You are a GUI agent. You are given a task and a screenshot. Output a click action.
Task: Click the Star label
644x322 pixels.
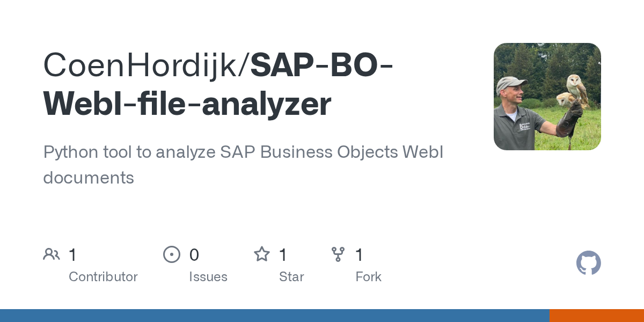click(291, 277)
